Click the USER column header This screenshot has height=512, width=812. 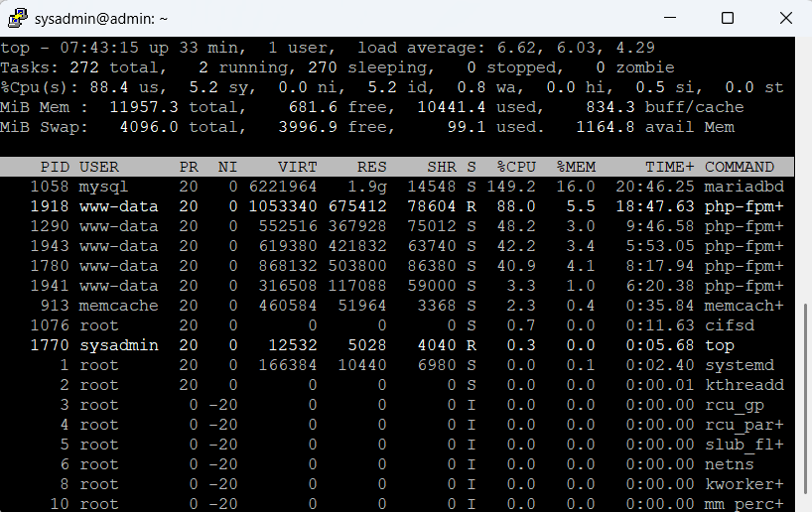point(99,167)
